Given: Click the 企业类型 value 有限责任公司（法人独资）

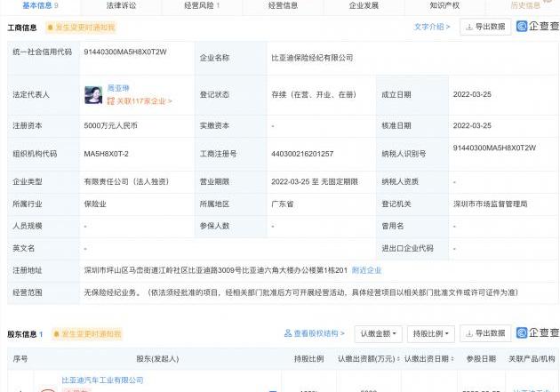Looking at the screenshot, I should [x=126, y=181].
